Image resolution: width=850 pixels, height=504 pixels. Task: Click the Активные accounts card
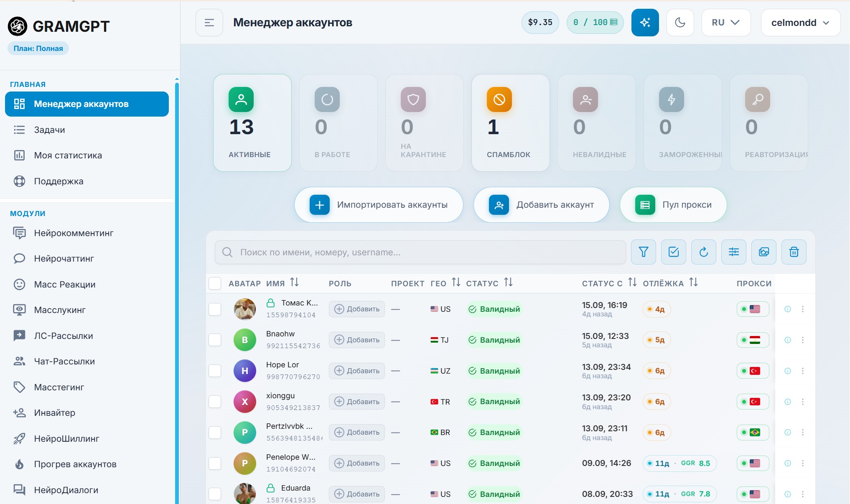pos(252,123)
